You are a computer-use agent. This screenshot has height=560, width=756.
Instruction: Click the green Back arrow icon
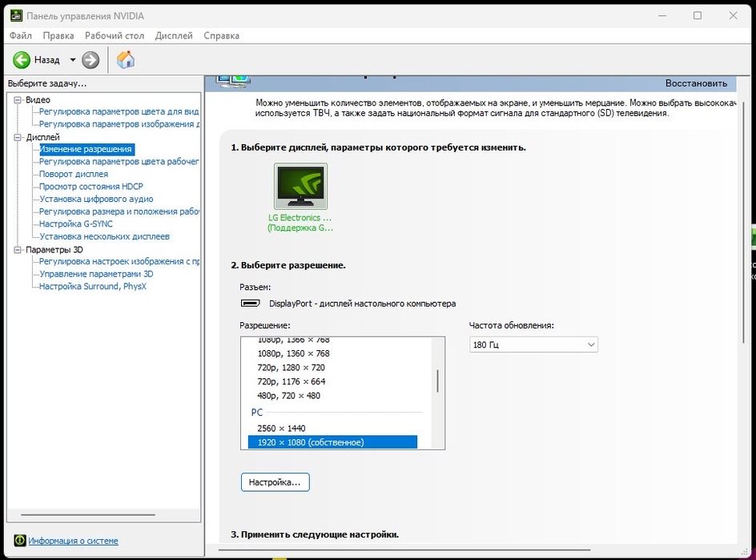(21, 60)
